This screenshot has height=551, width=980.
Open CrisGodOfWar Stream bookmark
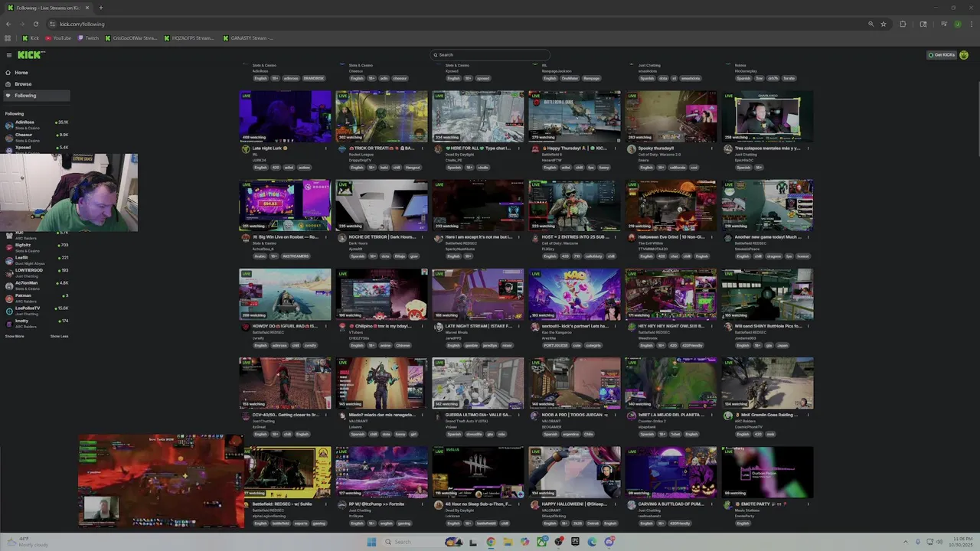point(131,38)
